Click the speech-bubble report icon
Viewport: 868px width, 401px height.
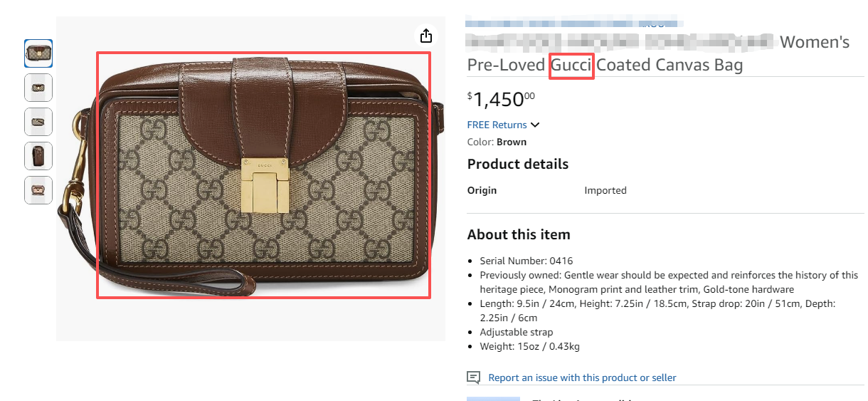474,377
